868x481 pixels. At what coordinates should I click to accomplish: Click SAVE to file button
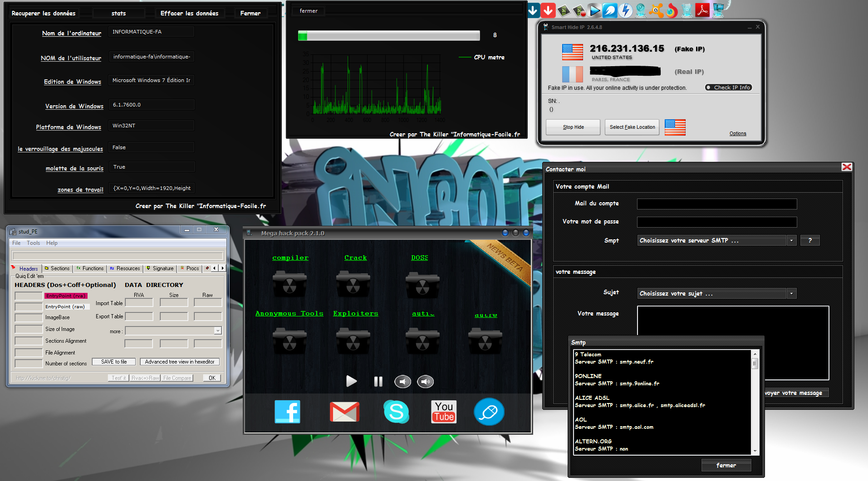[x=114, y=362]
